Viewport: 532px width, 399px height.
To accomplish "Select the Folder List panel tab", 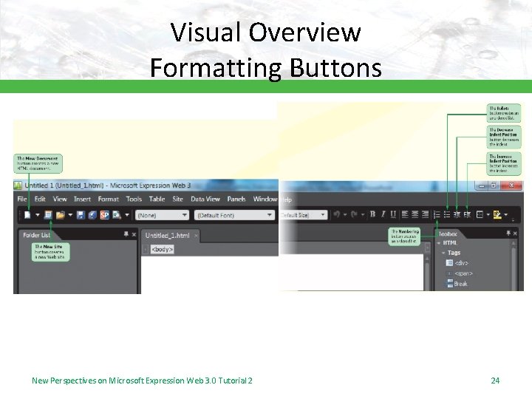I will 37,235.
